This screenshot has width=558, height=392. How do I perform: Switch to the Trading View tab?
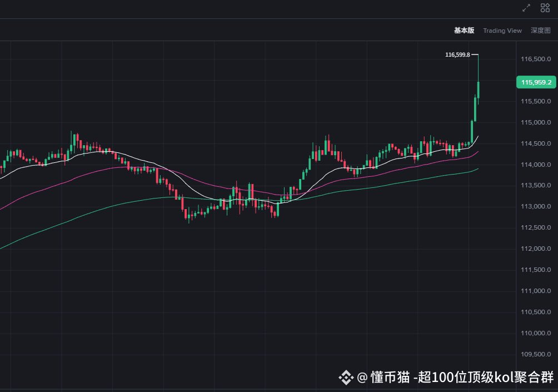[502, 31]
